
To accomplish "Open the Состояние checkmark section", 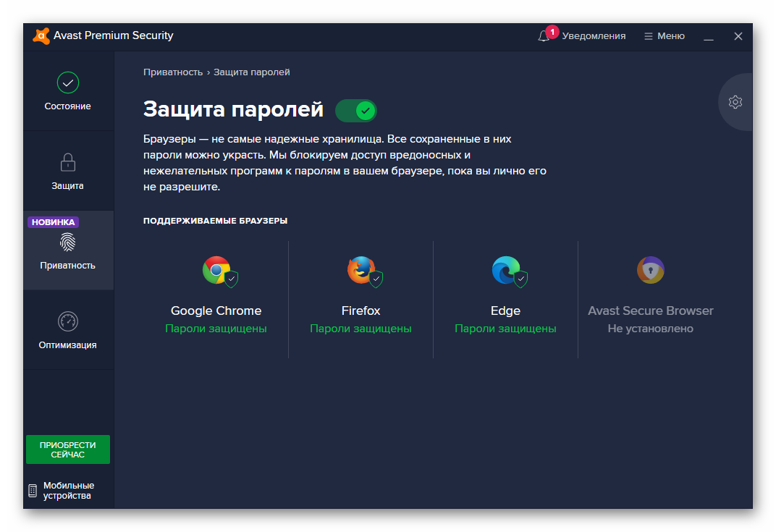I will (x=68, y=91).
